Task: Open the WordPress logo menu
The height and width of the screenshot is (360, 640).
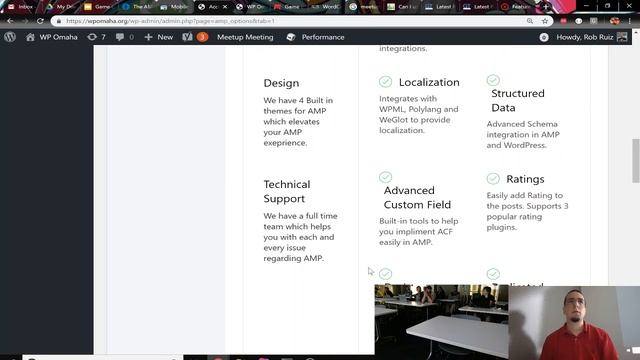Action: [10, 37]
